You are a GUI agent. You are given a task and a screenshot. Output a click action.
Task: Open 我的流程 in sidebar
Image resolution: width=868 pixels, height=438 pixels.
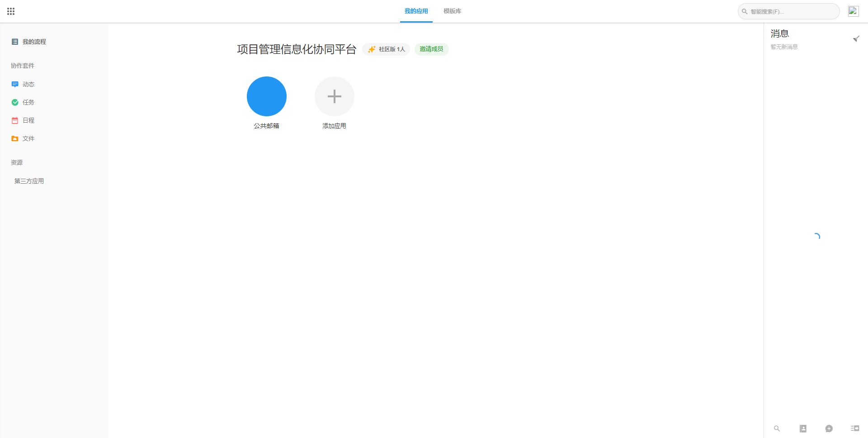click(x=54, y=42)
